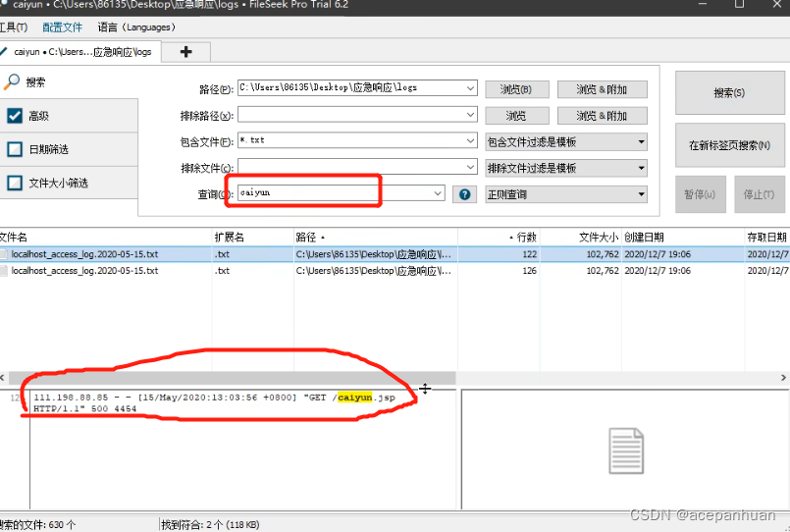
Task: Click the 暂停(U) pause button
Action: point(701,194)
